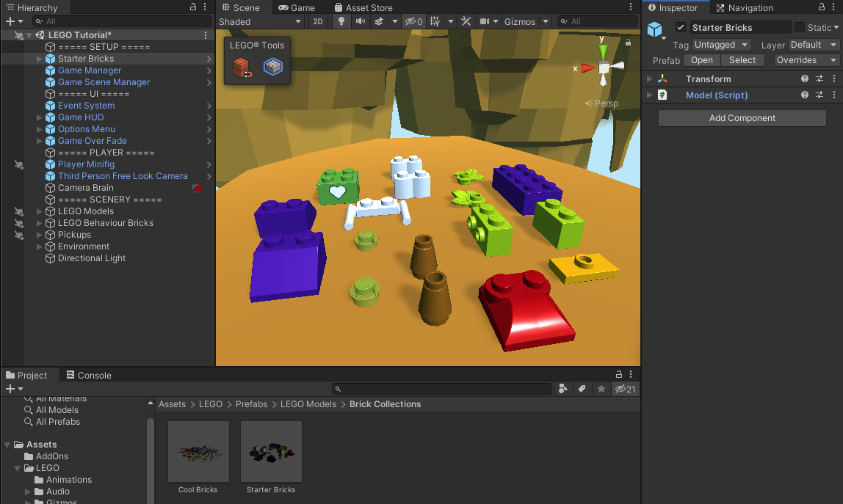843x504 pixels.
Task: Open the Untagged tag dropdown
Action: 721,45
